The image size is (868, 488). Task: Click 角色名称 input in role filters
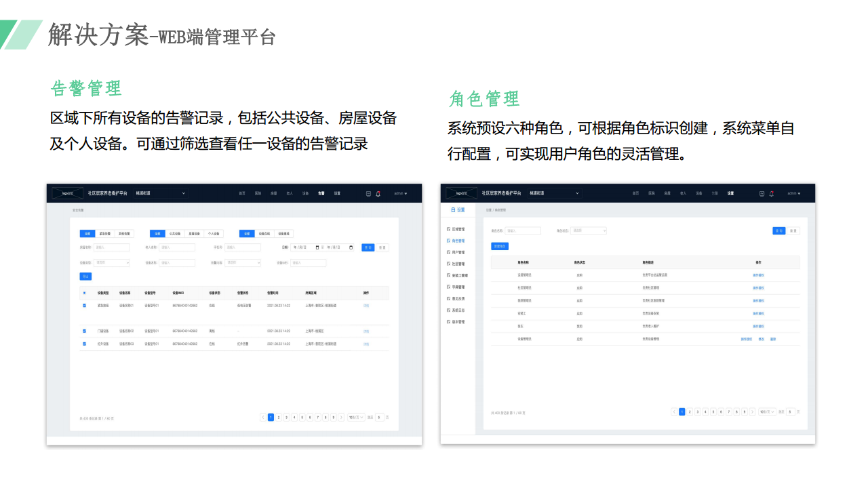(x=523, y=230)
